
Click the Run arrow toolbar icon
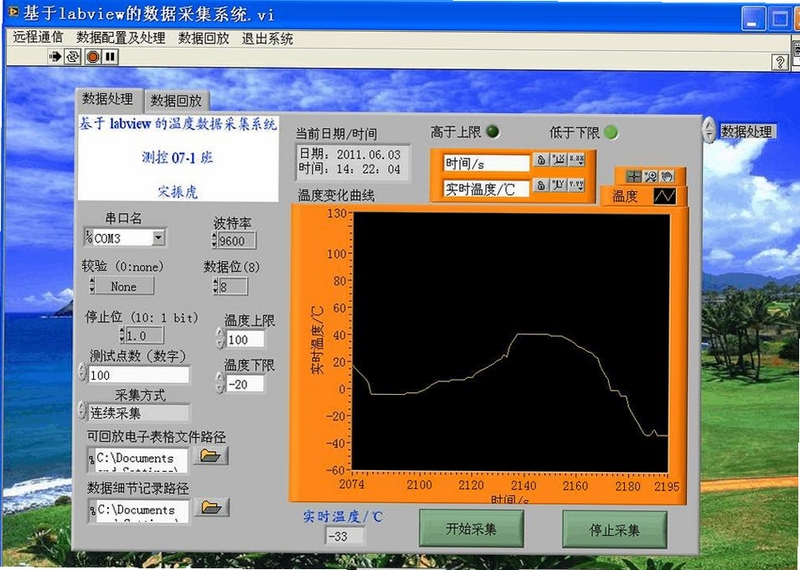click(55, 56)
